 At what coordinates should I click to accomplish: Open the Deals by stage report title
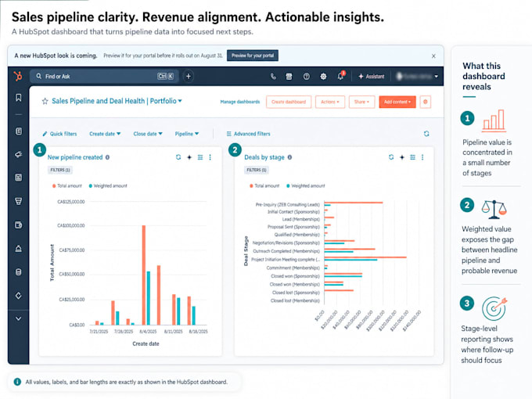click(x=264, y=157)
